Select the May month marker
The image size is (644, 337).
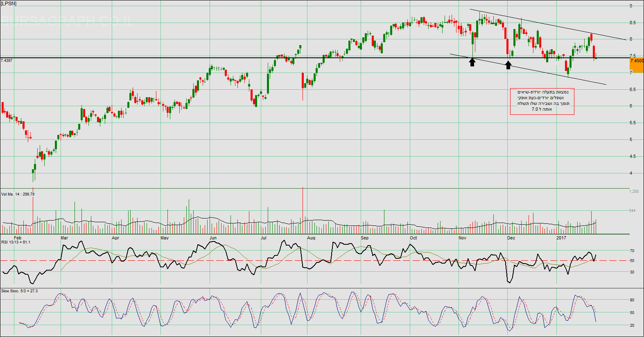[x=165, y=238]
